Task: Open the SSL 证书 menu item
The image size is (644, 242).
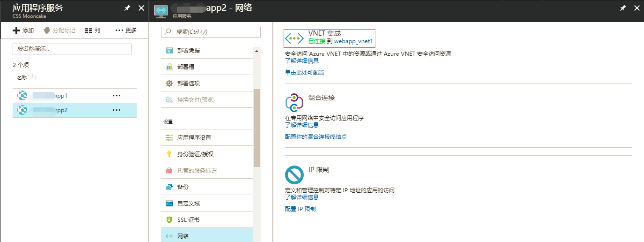Action: point(188,220)
